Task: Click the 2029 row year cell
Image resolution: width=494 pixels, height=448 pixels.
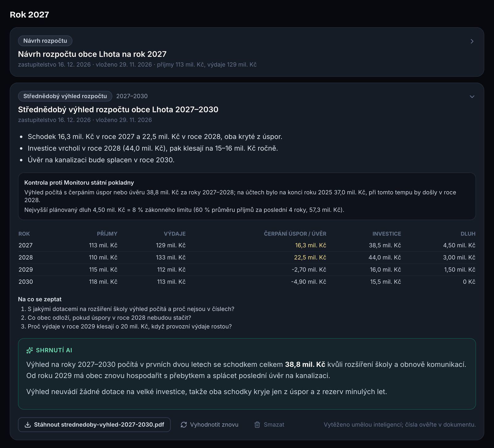Action: [26, 269]
